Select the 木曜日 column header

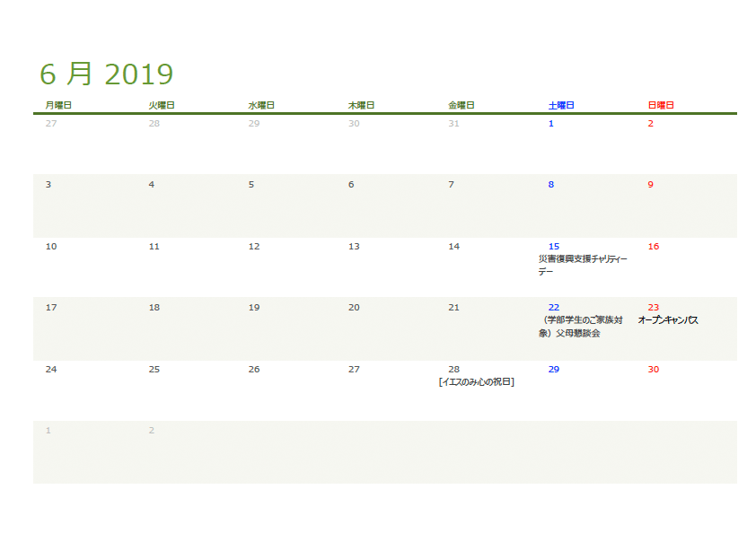361,105
